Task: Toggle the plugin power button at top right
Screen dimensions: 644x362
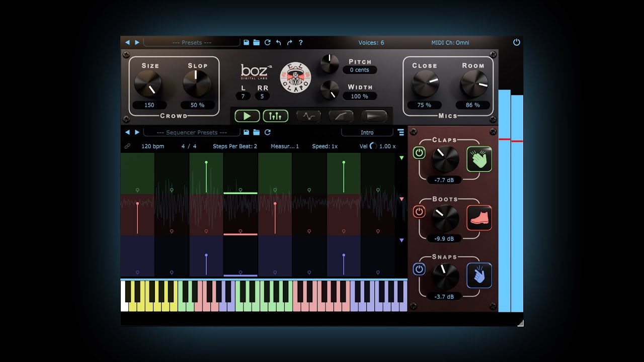Action: pyautogui.click(x=516, y=42)
